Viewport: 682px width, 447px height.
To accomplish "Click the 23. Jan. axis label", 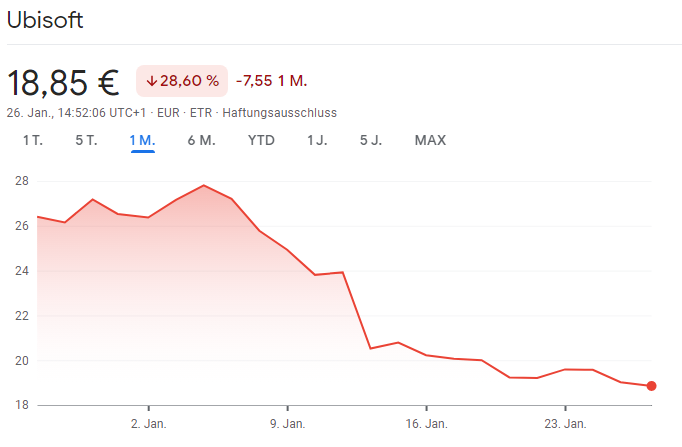I will (x=564, y=424).
